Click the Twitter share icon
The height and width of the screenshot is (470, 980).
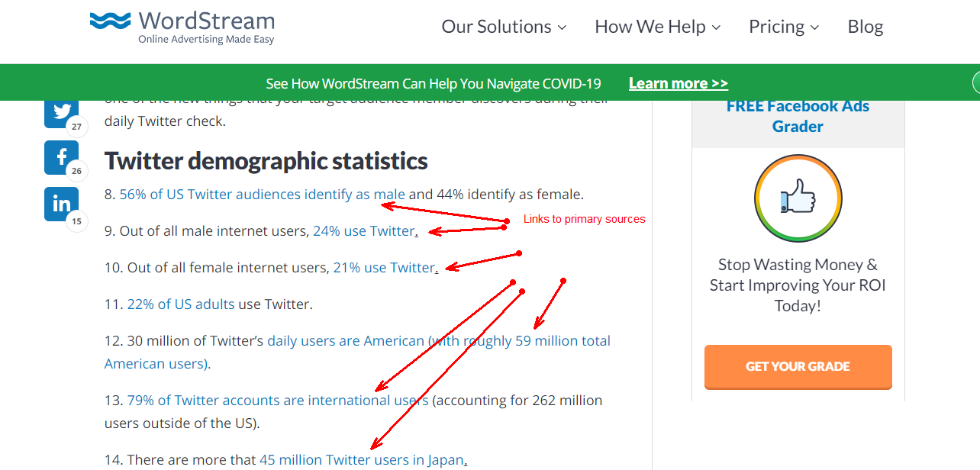tap(61, 112)
